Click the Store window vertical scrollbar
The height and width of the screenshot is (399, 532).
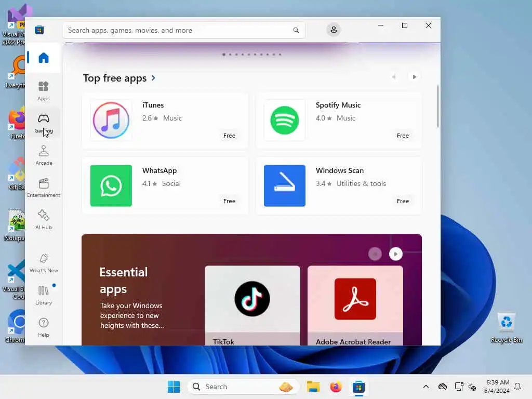coord(437,106)
